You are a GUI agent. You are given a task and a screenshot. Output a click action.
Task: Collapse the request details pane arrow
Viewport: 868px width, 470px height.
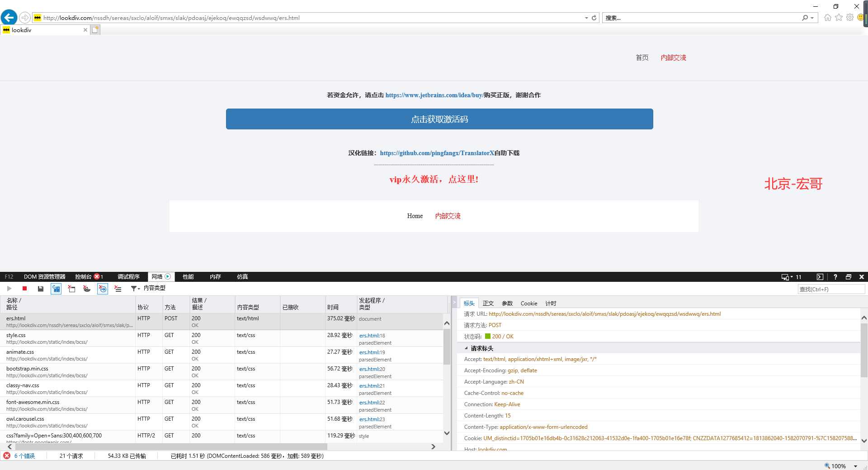point(454,303)
